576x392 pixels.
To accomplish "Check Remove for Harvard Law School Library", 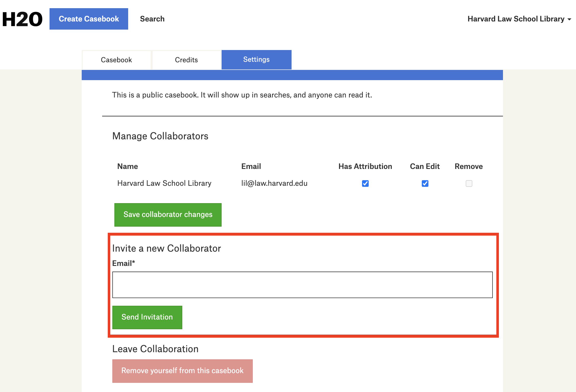I will point(469,183).
